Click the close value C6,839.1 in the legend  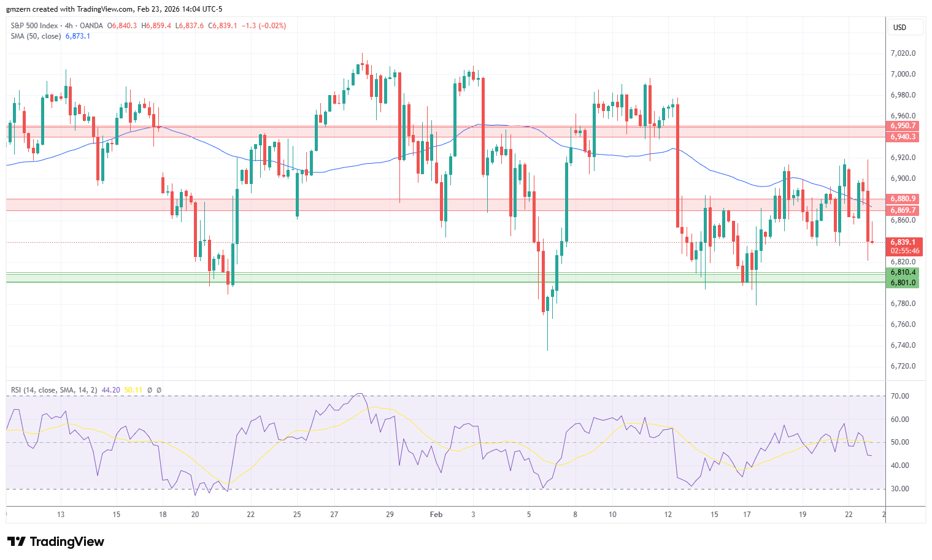223,26
